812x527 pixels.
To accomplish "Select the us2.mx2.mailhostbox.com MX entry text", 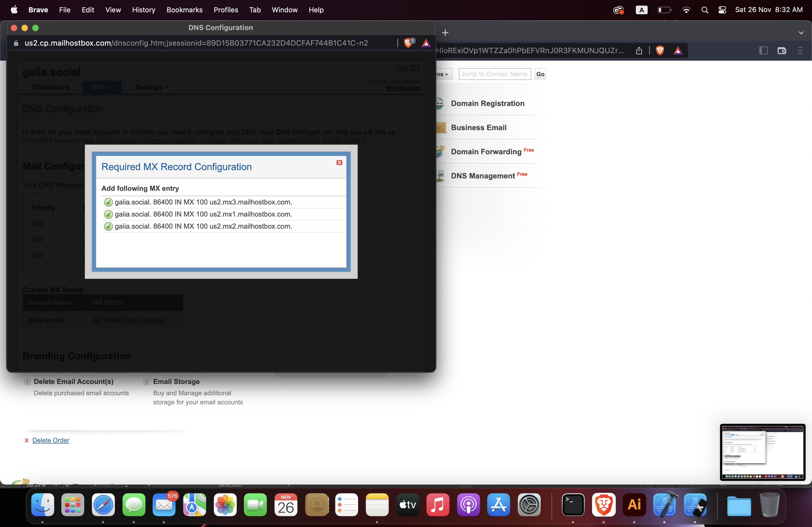I will coord(203,226).
